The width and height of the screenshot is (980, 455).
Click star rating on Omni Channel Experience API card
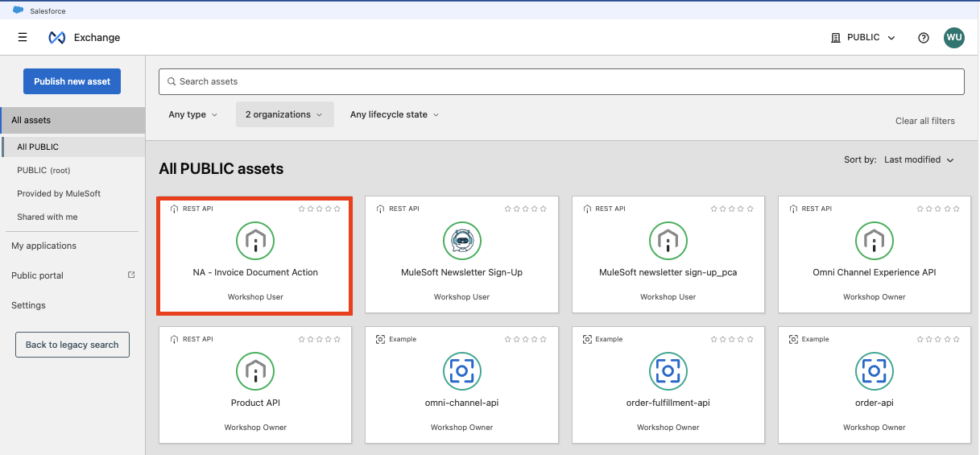coord(938,209)
